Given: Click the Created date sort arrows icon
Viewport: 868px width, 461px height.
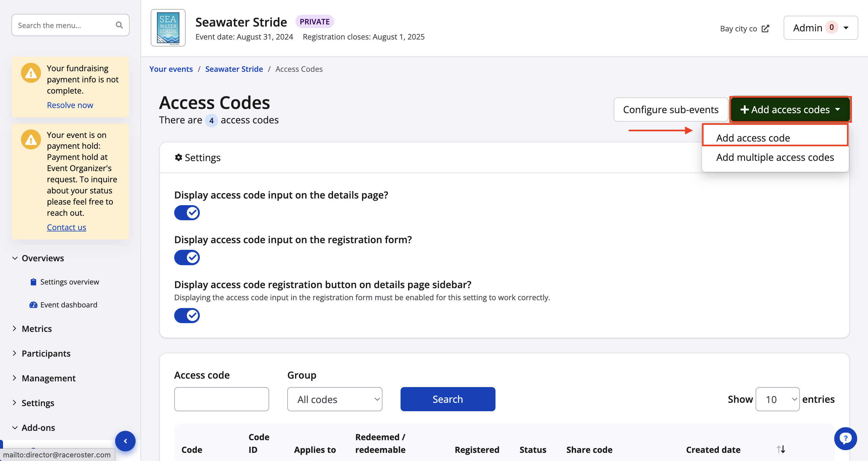Looking at the screenshot, I should [x=781, y=449].
